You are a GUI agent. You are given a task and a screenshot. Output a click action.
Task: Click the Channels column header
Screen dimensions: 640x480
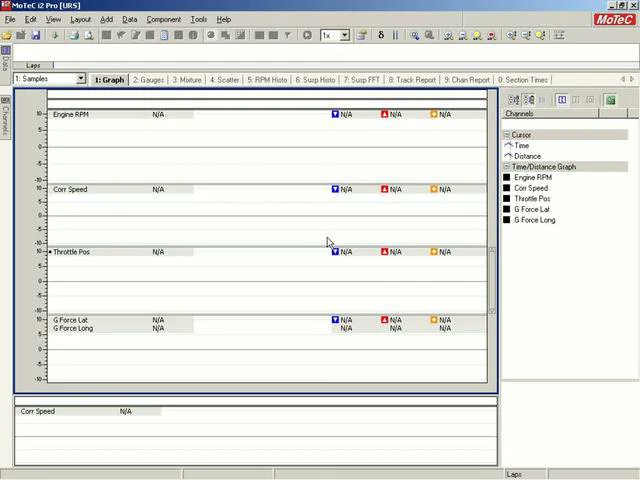550,114
